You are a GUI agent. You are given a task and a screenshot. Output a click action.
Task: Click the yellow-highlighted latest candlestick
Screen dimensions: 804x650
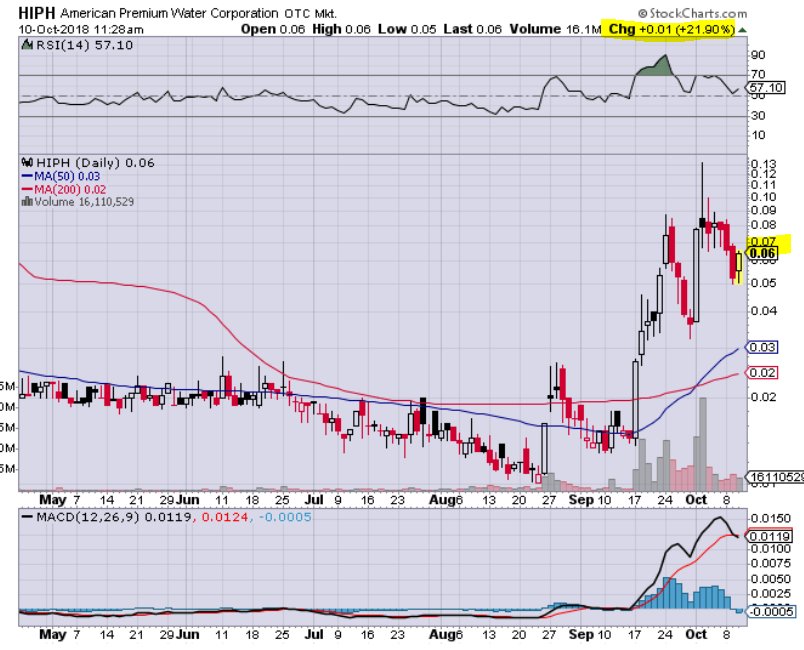point(739,266)
